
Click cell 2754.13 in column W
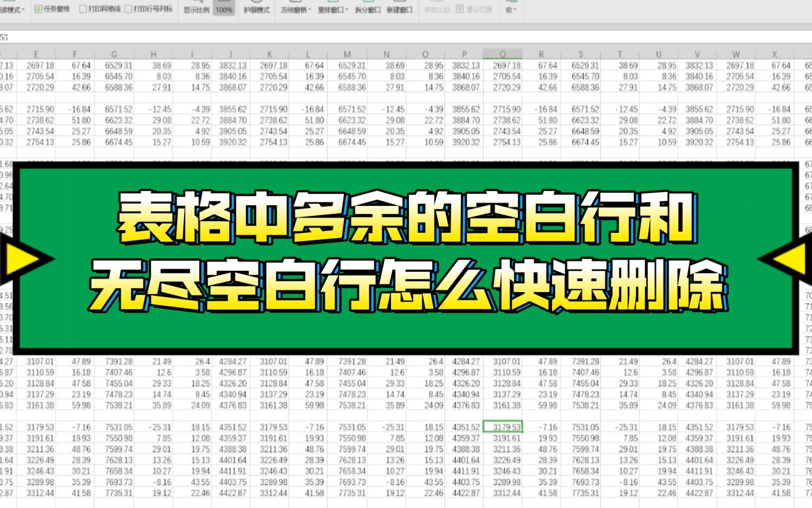(x=736, y=142)
